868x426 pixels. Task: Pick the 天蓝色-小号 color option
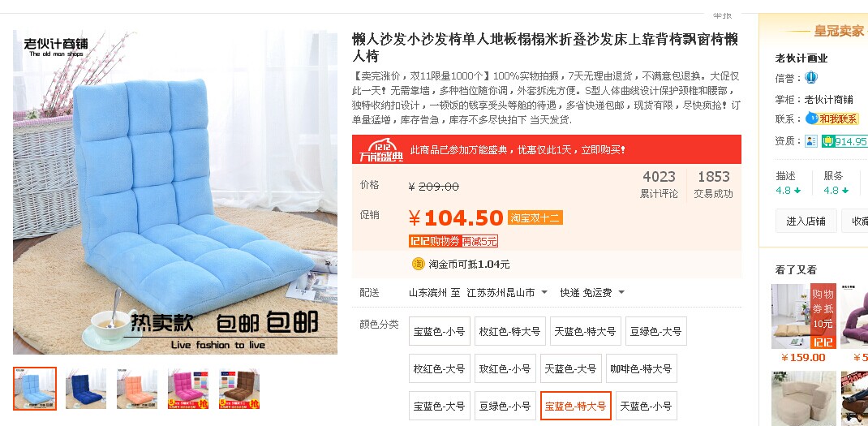click(x=646, y=406)
